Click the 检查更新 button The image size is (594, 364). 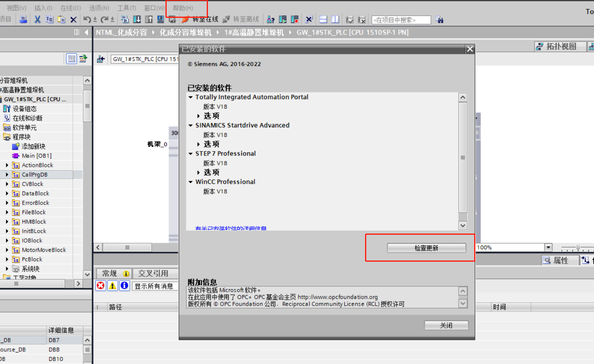(x=426, y=248)
